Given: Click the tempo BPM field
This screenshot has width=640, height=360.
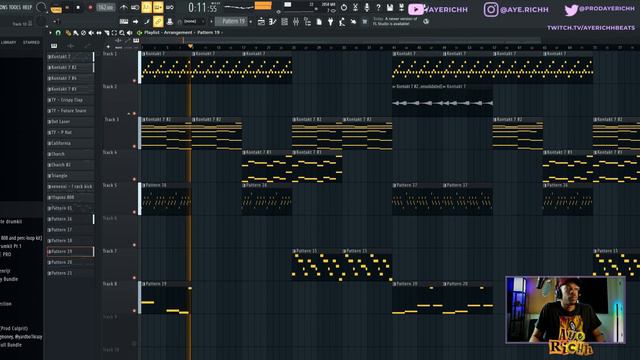Looking at the screenshot, I should pyautogui.click(x=106, y=7).
